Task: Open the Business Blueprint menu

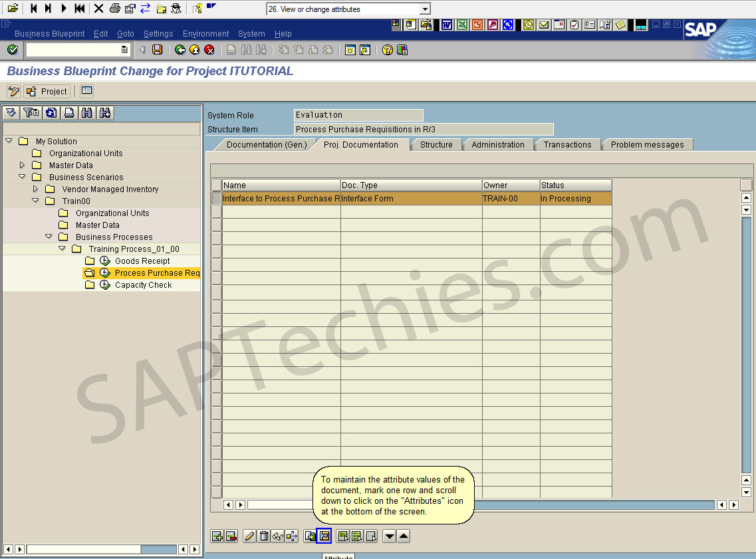Action: click(x=50, y=34)
